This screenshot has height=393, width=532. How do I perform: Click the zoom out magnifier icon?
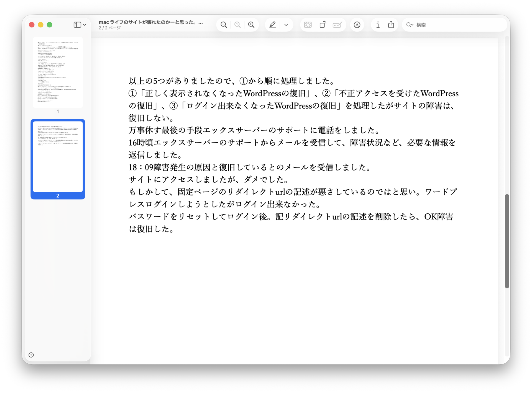pos(224,25)
